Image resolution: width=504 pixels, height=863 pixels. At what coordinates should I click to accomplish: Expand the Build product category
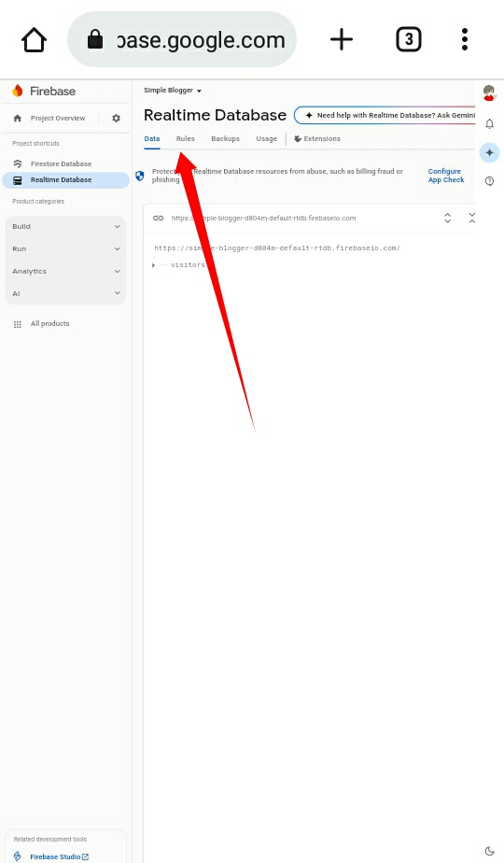coord(66,226)
